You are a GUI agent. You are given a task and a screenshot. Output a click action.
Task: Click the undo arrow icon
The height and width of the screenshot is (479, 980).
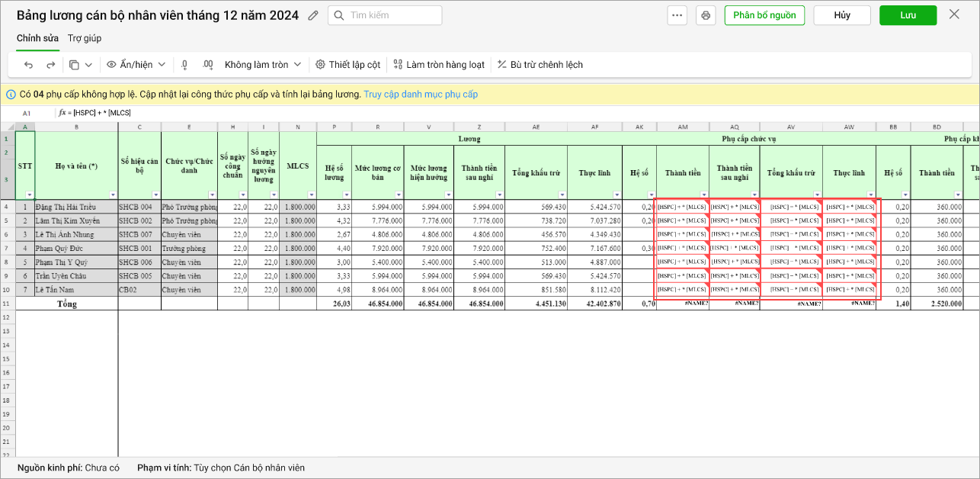29,65
